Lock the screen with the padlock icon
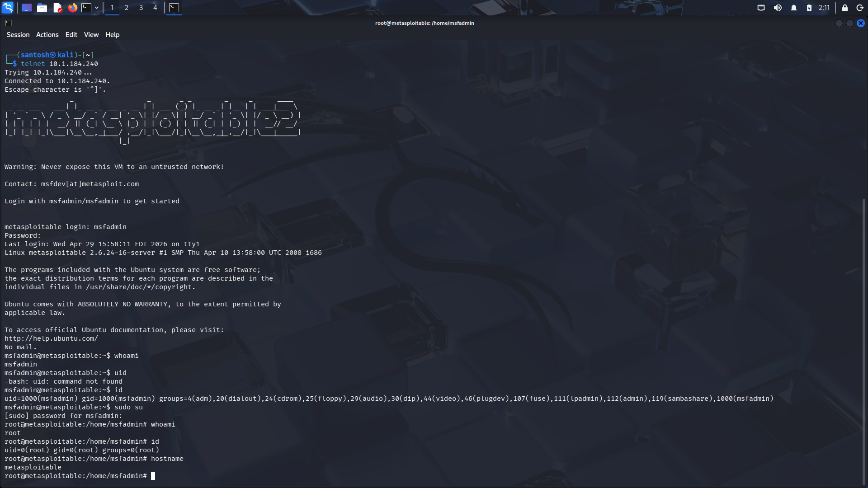 (844, 8)
